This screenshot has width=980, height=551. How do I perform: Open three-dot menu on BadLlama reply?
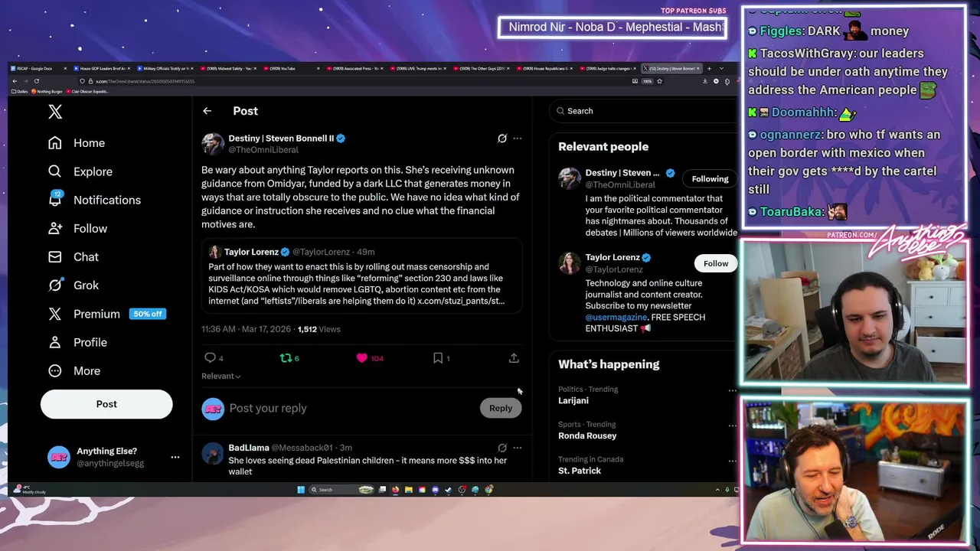pos(517,448)
